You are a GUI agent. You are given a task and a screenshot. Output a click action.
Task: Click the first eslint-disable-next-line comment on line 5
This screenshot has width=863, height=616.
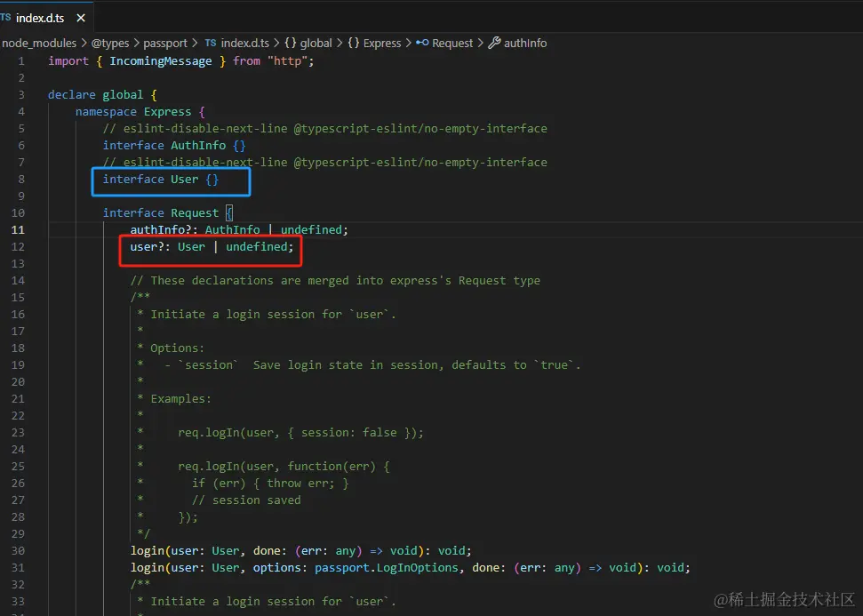coord(324,129)
